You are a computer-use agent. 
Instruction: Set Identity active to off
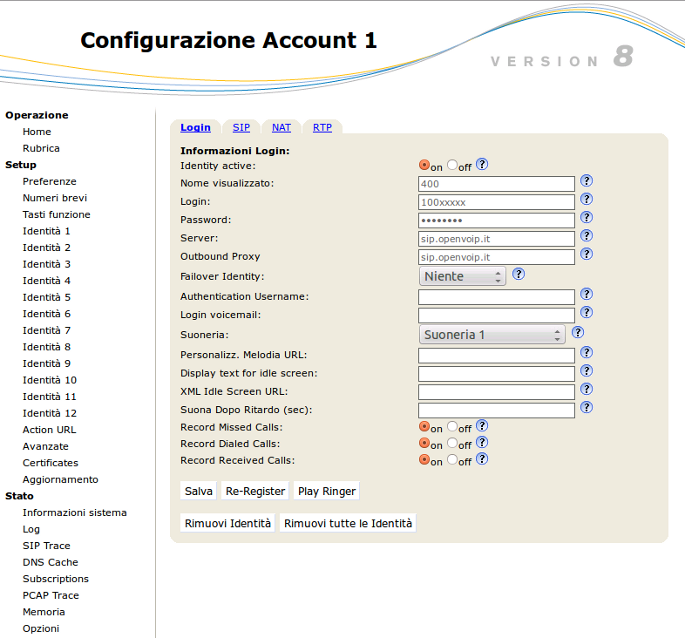[452, 165]
